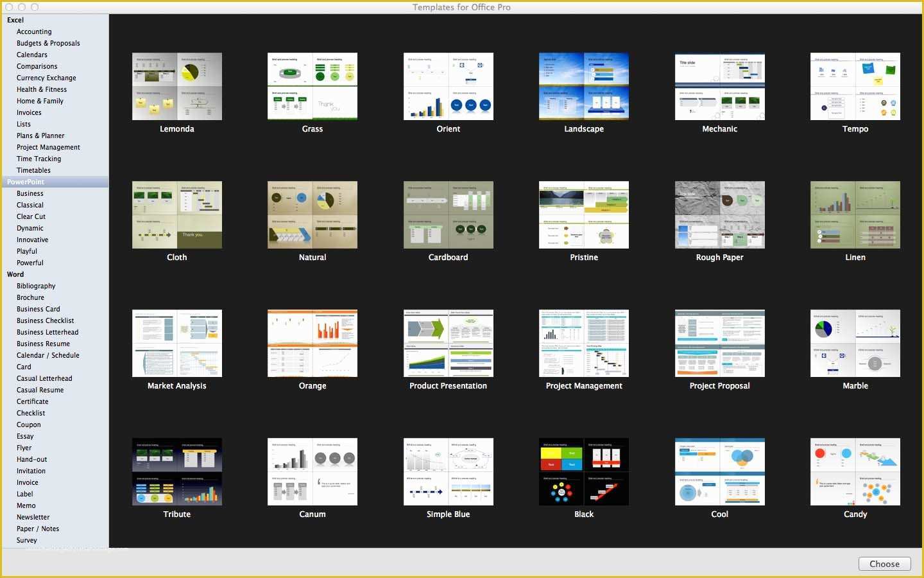Select the Label category
The width and height of the screenshot is (924, 578).
click(x=24, y=494)
